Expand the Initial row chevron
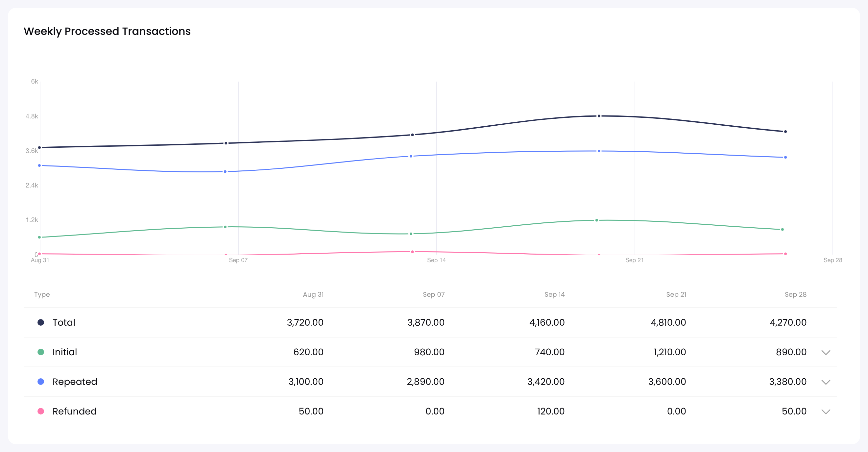Image resolution: width=868 pixels, height=452 pixels. (826, 352)
